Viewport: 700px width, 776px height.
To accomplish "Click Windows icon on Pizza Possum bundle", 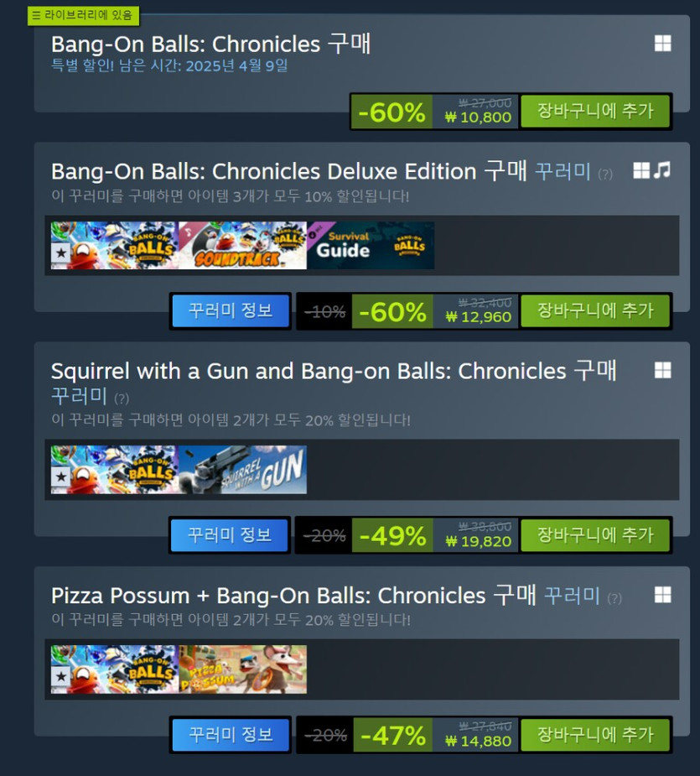I will click(662, 594).
